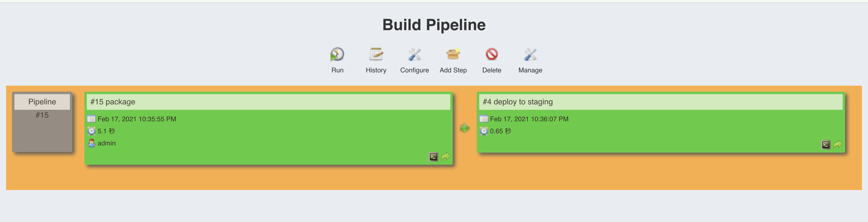Click the green arrow between stages
Image resolution: width=868 pixels, height=222 pixels.
point(465,128)
